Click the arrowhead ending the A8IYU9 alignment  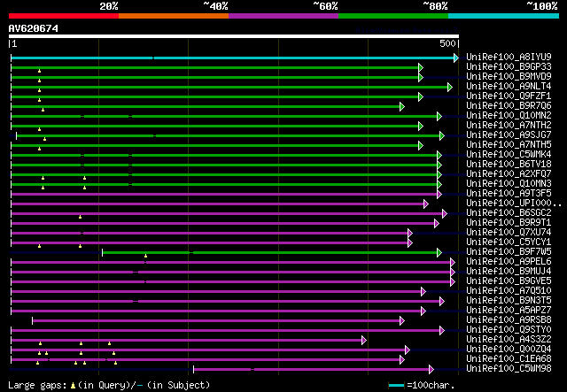[x=456, y=58]
